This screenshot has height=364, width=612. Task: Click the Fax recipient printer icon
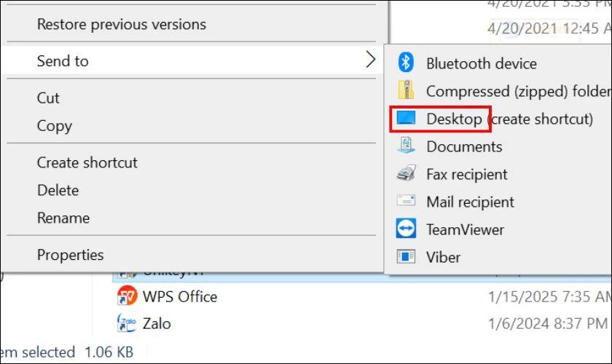tap(406, 173)
